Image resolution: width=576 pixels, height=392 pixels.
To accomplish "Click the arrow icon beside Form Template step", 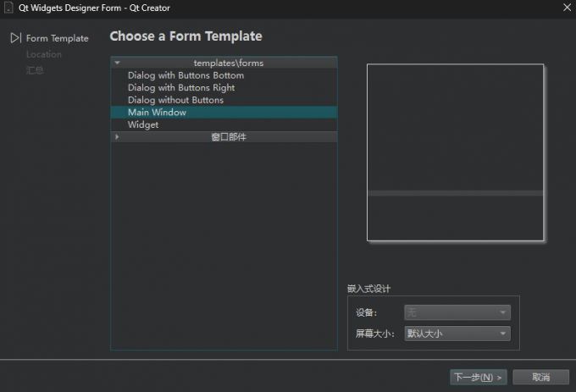I will tap(15, 38).
